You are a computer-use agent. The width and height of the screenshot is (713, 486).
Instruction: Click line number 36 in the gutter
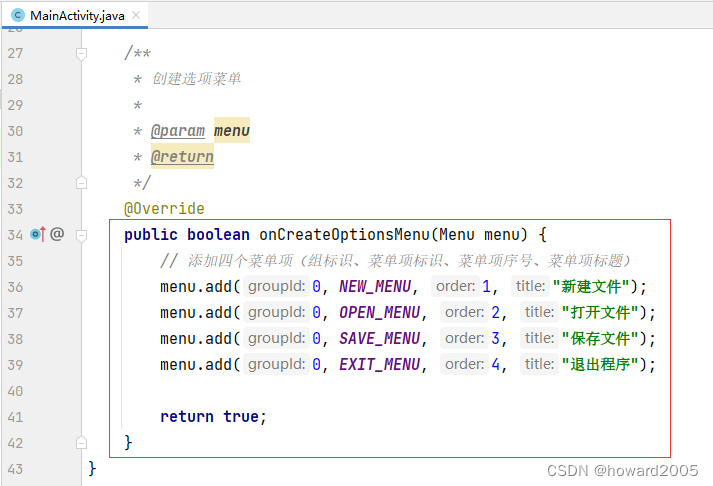15,287
